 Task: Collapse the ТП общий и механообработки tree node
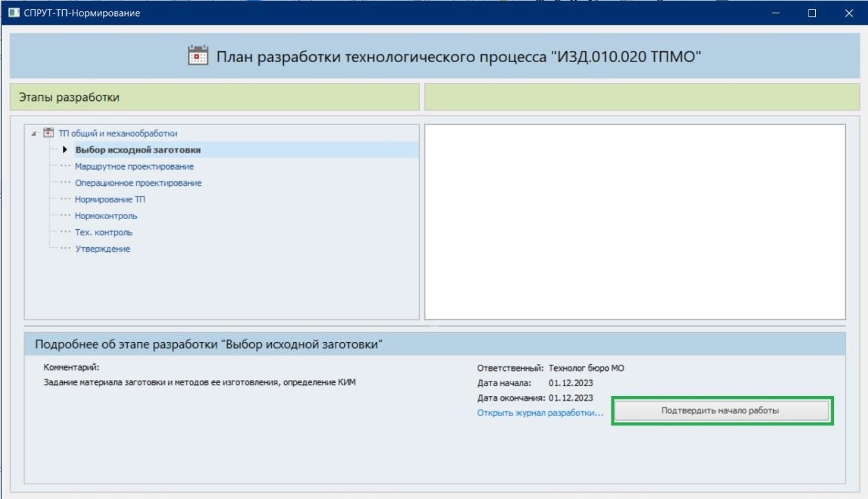[34, 134]
